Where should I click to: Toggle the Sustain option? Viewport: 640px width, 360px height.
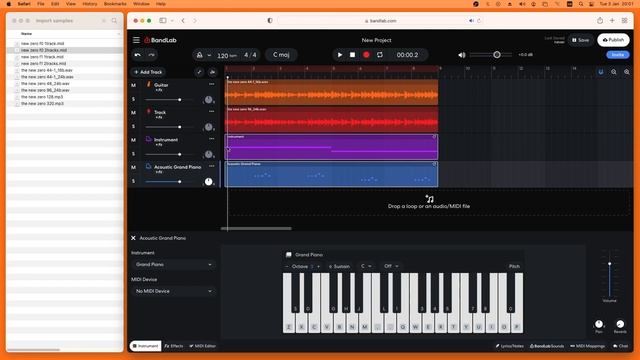[340, 267]
